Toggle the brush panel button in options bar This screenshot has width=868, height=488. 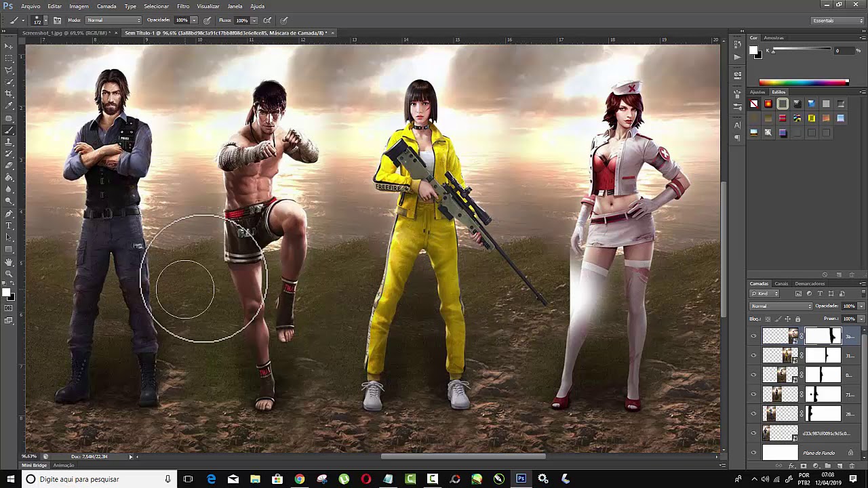pyautogui.click(x=57, y=20)
